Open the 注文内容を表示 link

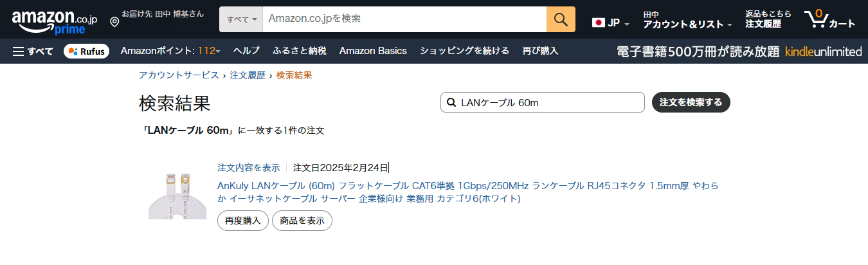(248, 168)
